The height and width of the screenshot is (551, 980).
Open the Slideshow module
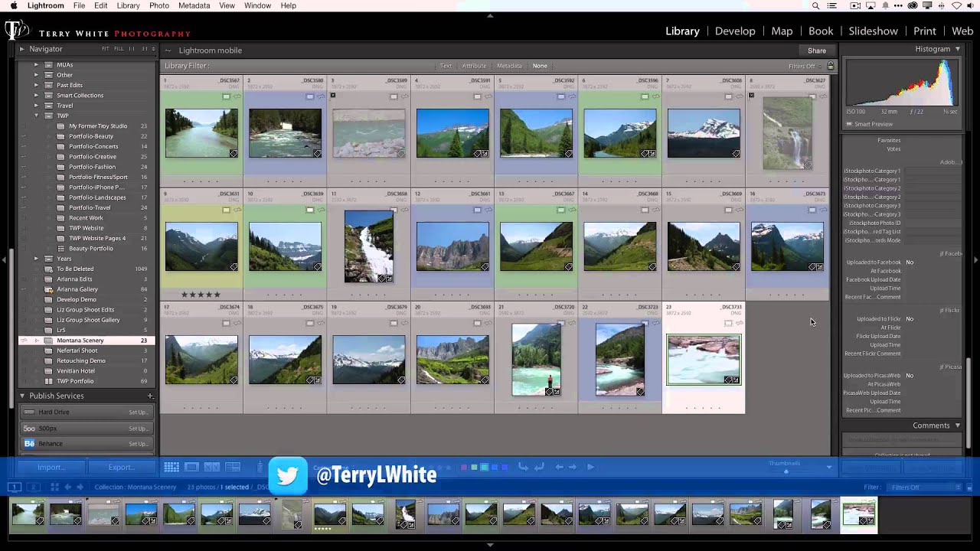pyautogui.click(x=873, y=31)
